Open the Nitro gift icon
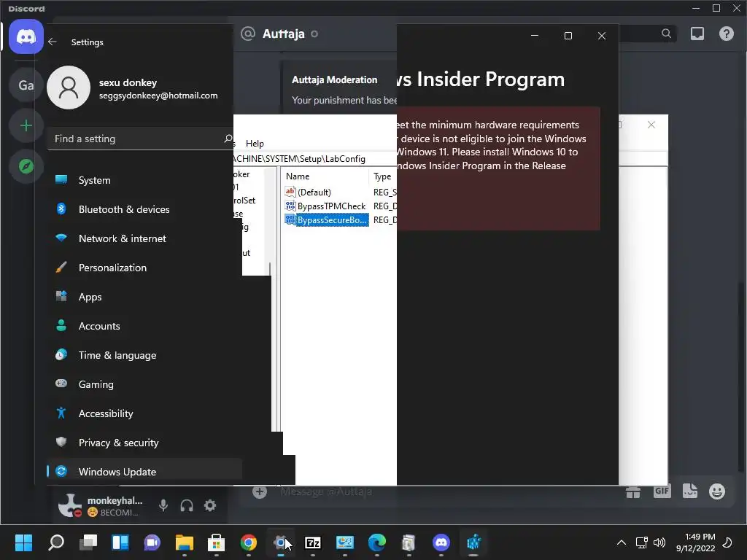The height and width of the screenshot is (560, 747). [x=633, y=491]
